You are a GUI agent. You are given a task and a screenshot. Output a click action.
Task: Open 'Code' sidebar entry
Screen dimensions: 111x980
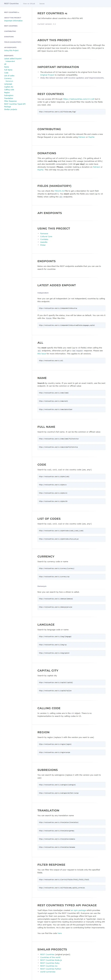click(x=6, y=73)
